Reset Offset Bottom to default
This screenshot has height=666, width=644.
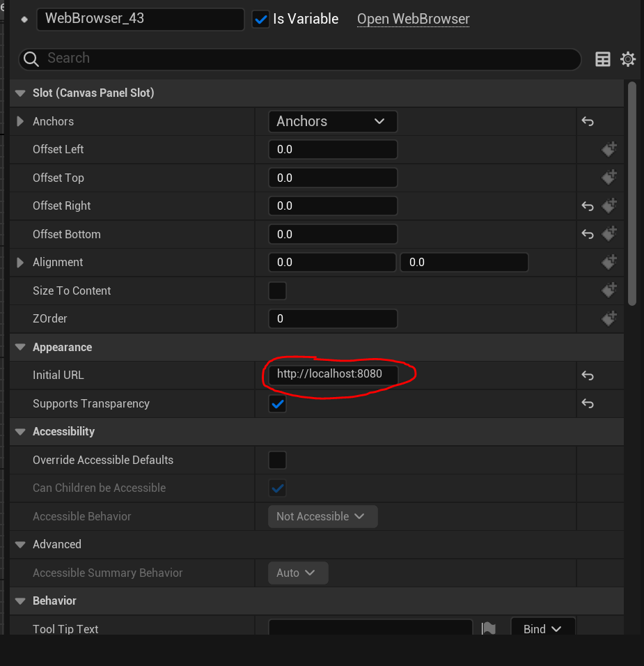(x=588, y=234)
